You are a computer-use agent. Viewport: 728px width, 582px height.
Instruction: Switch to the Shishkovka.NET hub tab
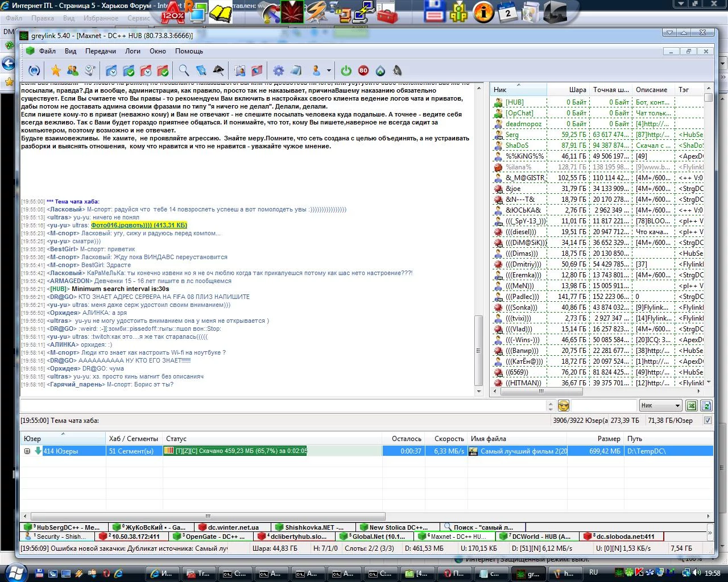click(313, 527)
